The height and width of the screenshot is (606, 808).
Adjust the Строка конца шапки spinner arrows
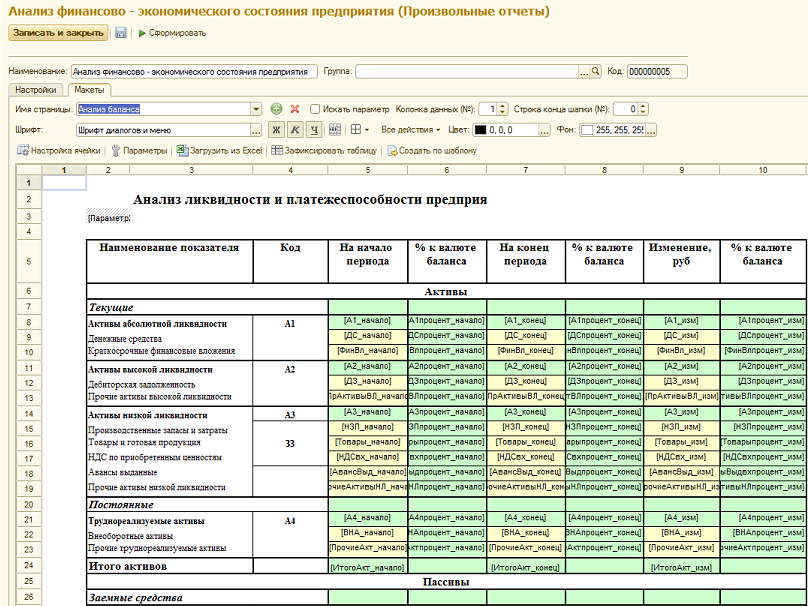click(643, 109)
